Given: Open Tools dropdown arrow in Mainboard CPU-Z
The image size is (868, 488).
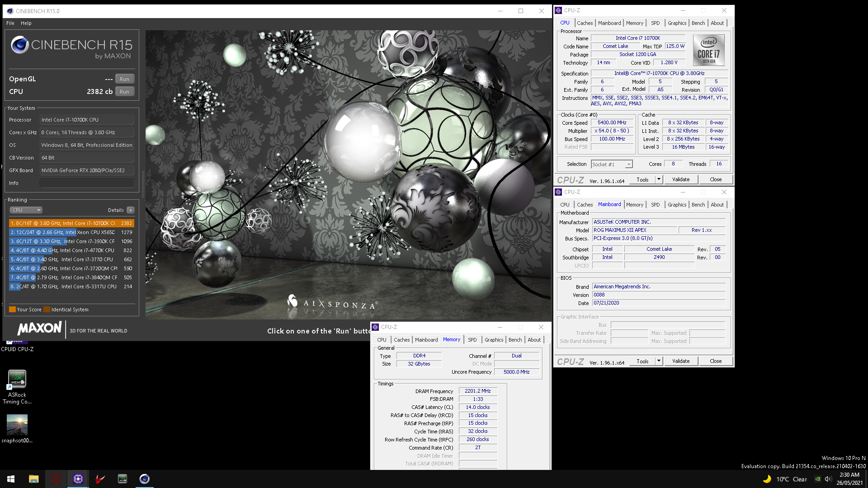Looking at the screenshot, I should 659,361.
